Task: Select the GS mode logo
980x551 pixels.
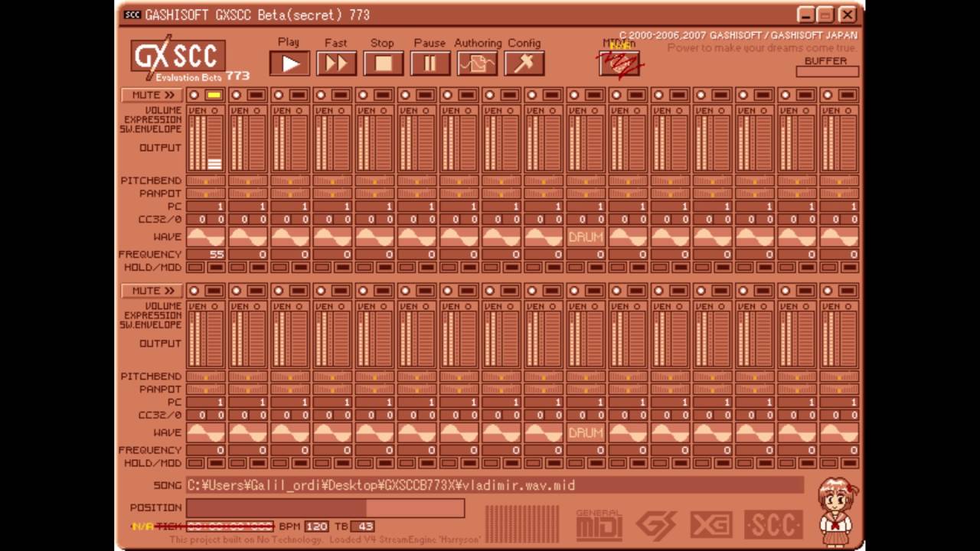Action: coord(656,525)
